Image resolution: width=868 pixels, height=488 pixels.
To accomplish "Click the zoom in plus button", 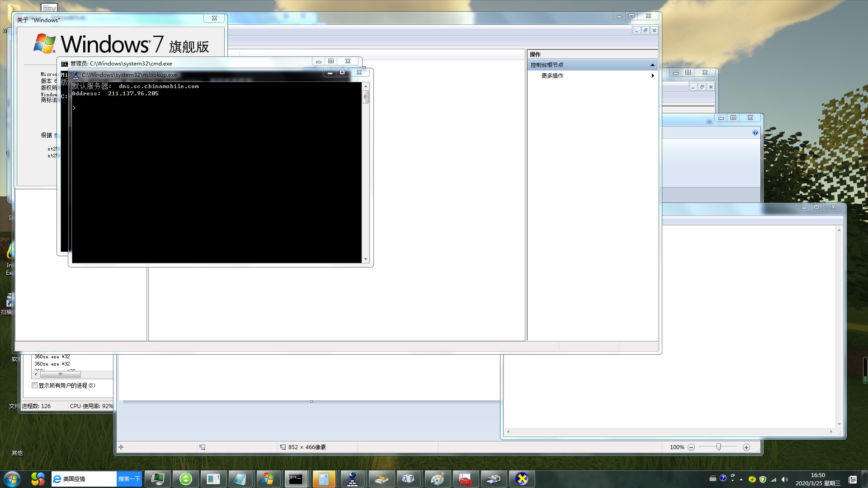I will 746,447.
